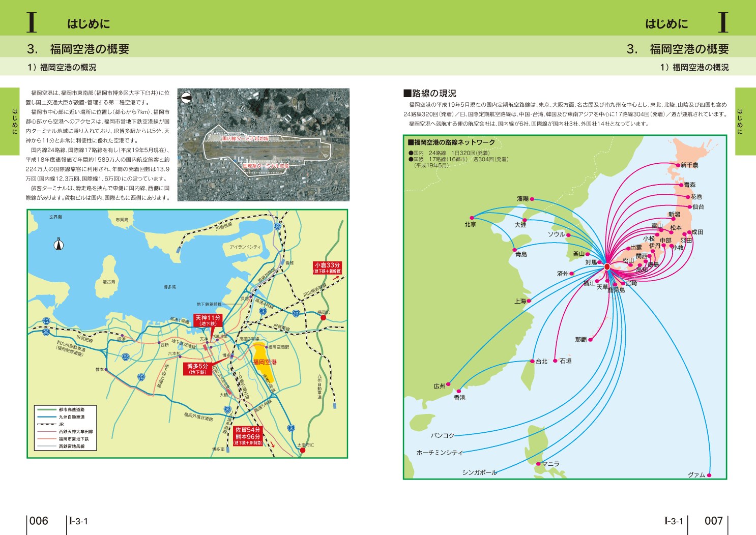Click the 香港 destination label
The height and width of the screenshot is (535, 756).
[459, 398]
